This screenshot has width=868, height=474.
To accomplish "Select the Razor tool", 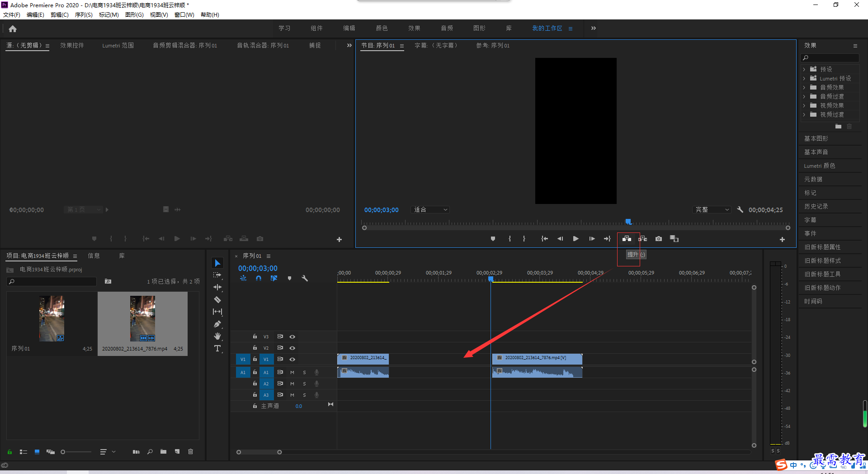I will pos(217,299).
